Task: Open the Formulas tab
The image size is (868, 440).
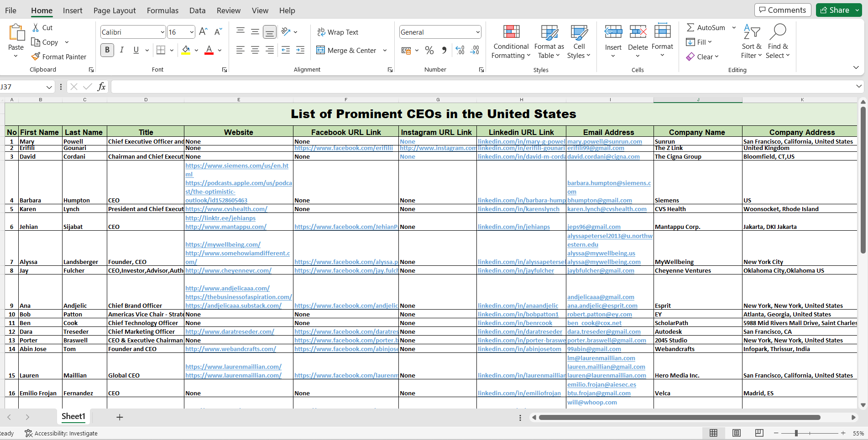Action: 162,10
